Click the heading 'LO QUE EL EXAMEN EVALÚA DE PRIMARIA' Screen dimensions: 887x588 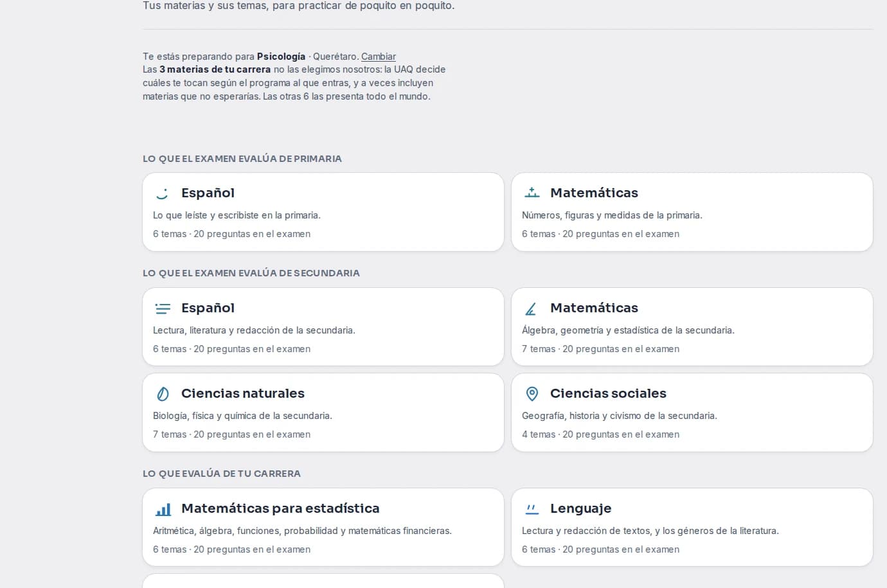242,159
